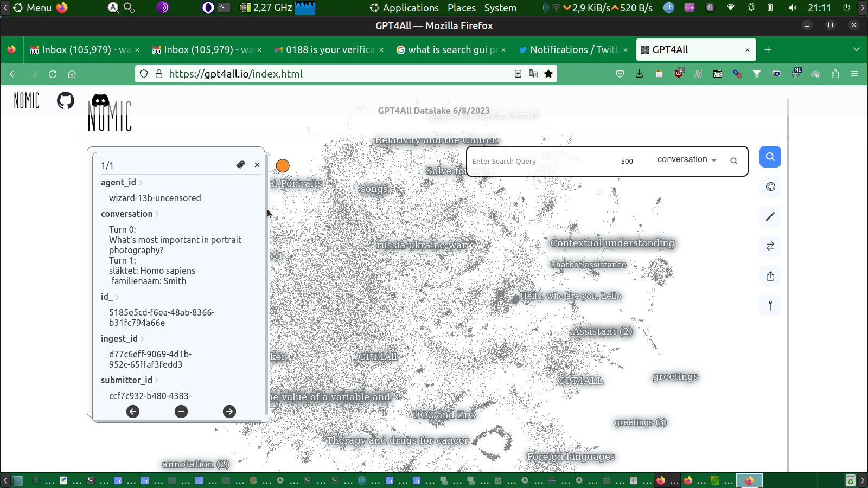Select the pencil edit tool
The height and width of the screenshot is (488, 868).
tap(770, 217)
